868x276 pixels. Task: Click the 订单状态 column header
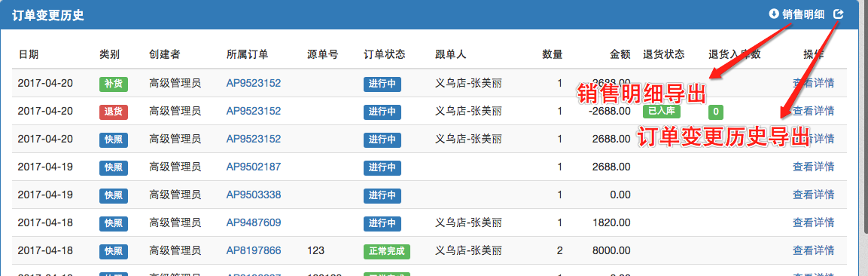point(384,54)
